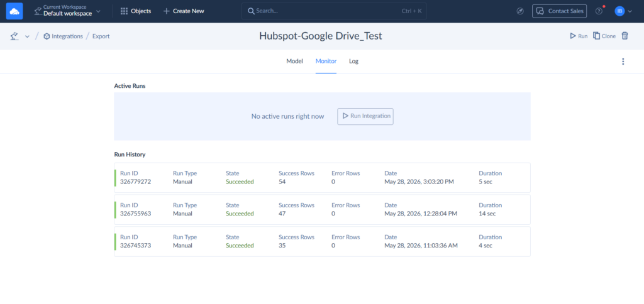The width and height of the screenshot is (644, 304).
Task: Open the Objects grid menu
Action: click(136, 11)
